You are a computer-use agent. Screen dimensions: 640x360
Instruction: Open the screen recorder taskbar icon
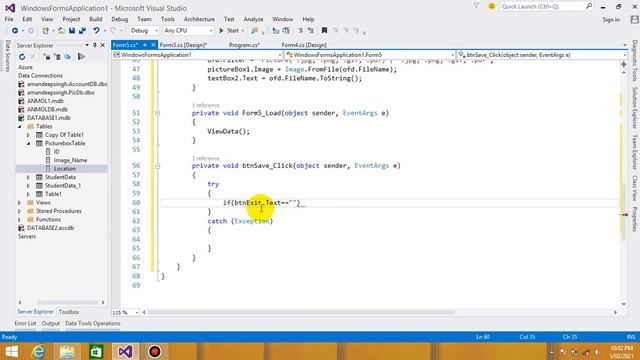point(154,351)
